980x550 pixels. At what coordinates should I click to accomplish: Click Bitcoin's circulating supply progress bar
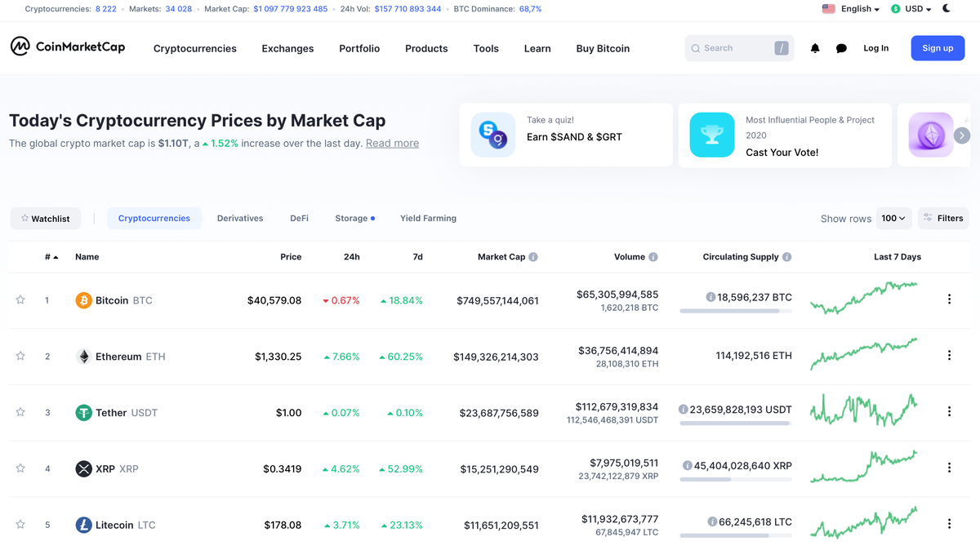(734, 309)
